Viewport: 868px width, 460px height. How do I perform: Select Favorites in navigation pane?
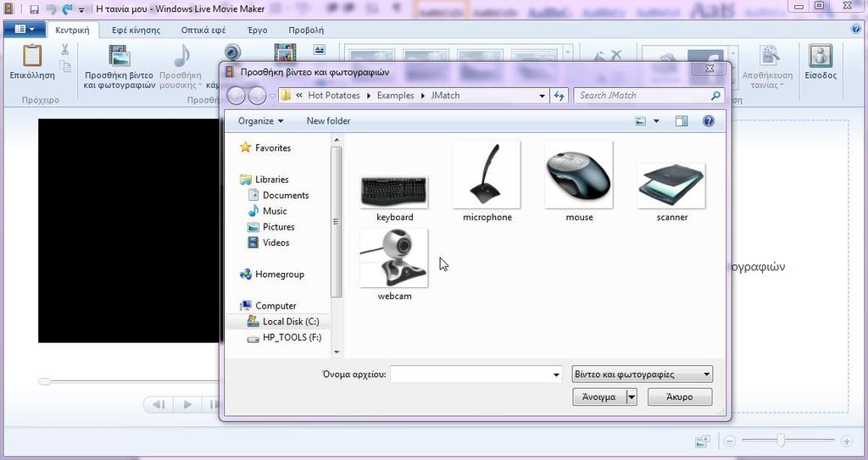[272, 147]
